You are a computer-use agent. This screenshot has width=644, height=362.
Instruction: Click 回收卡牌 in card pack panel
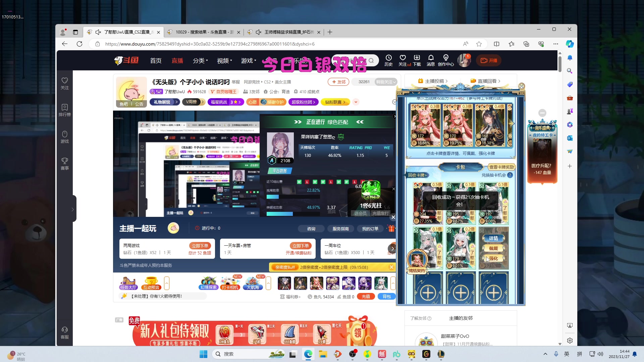point(418,175)
